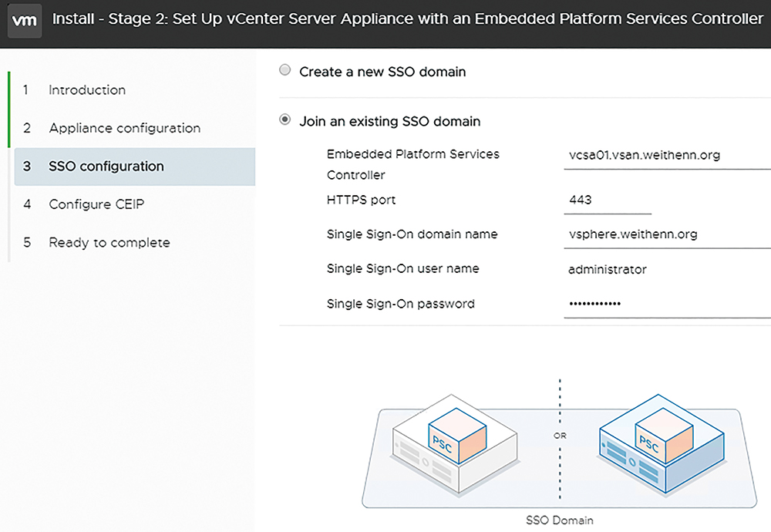The width and height of the screenshot is (771, 532).
Task: Click the HTTPS port field showing 443
Action: point(608,200)
